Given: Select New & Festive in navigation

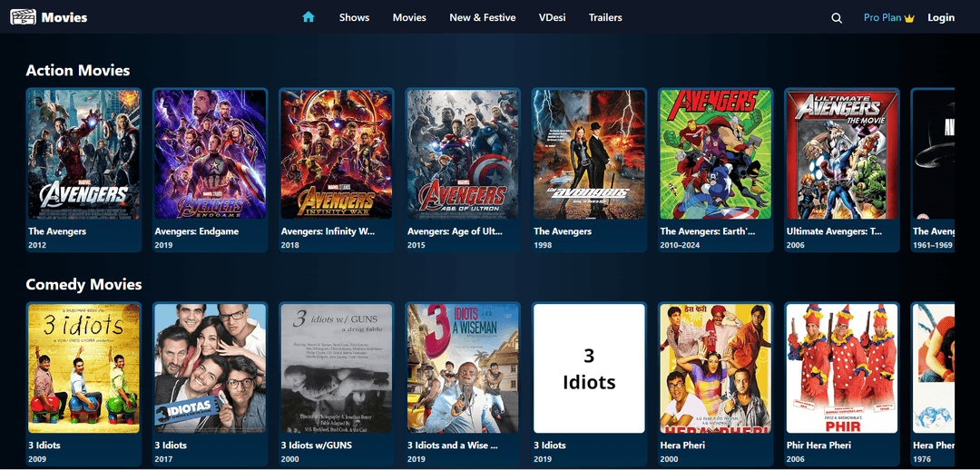Looking at the screenshot, I should 483,17.
